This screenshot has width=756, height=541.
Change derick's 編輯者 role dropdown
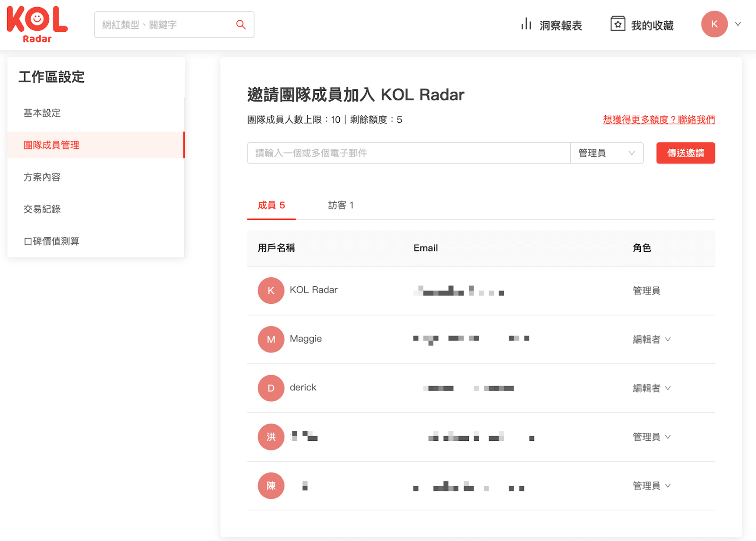point(652,388)
